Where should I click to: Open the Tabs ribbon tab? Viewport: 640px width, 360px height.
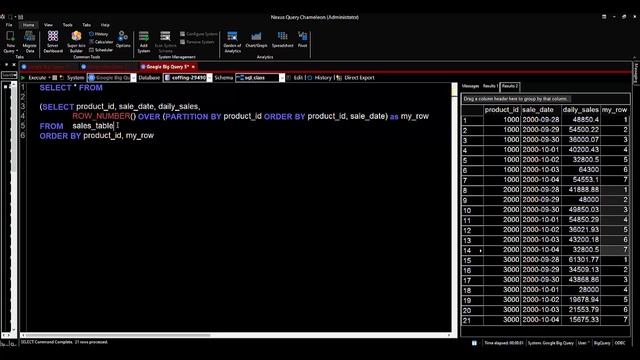pyautogui.click(x=87, y=25)
